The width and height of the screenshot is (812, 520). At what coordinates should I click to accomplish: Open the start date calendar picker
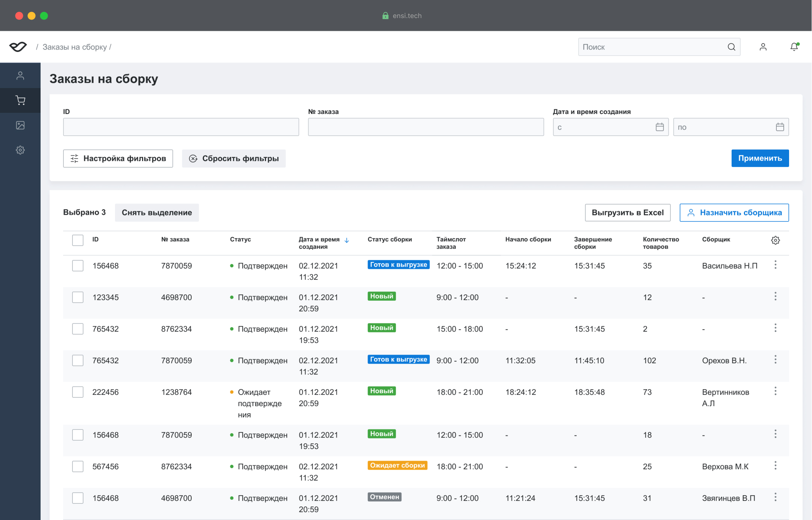click(659, 127)
